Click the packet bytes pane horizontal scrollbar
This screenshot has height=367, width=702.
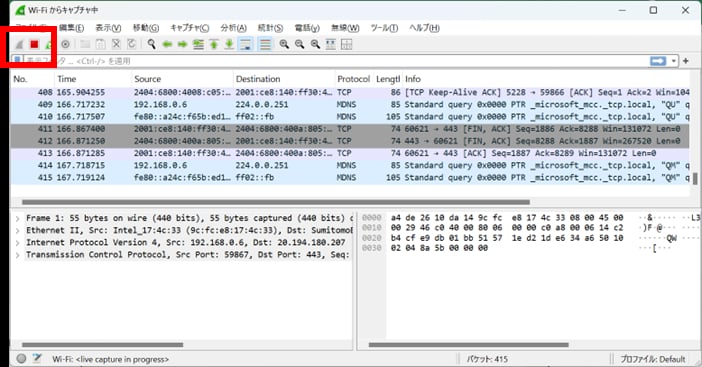click(468, 345)
